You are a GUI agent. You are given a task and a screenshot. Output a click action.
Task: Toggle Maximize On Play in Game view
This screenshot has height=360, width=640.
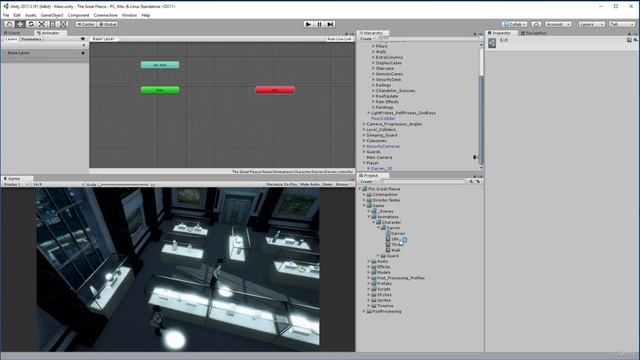(282, 184)
